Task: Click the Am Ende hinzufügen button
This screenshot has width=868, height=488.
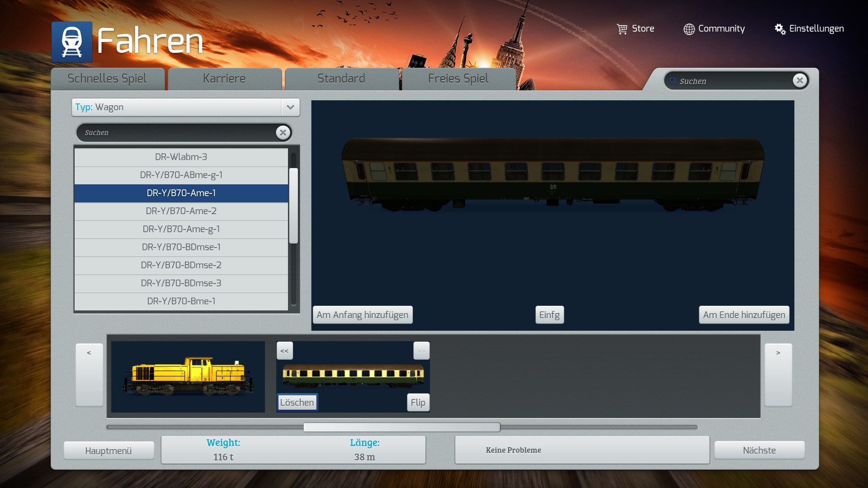Action: click(744, 315)
